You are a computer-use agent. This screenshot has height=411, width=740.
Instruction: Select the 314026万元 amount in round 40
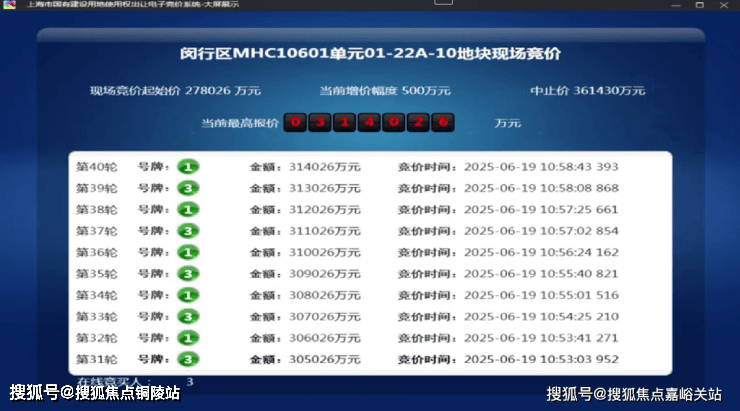pyautogui.click(x=325, y=167)
